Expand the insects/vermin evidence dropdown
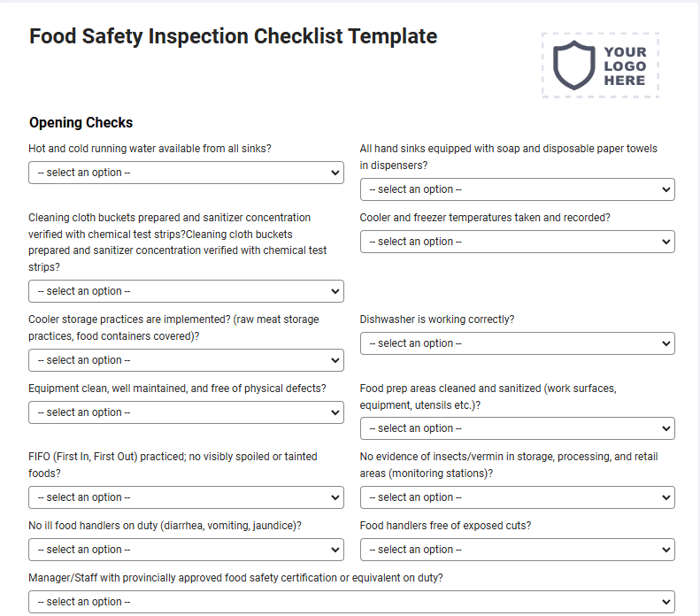Viewport: 700px width, 616px height. pos(518,497)
